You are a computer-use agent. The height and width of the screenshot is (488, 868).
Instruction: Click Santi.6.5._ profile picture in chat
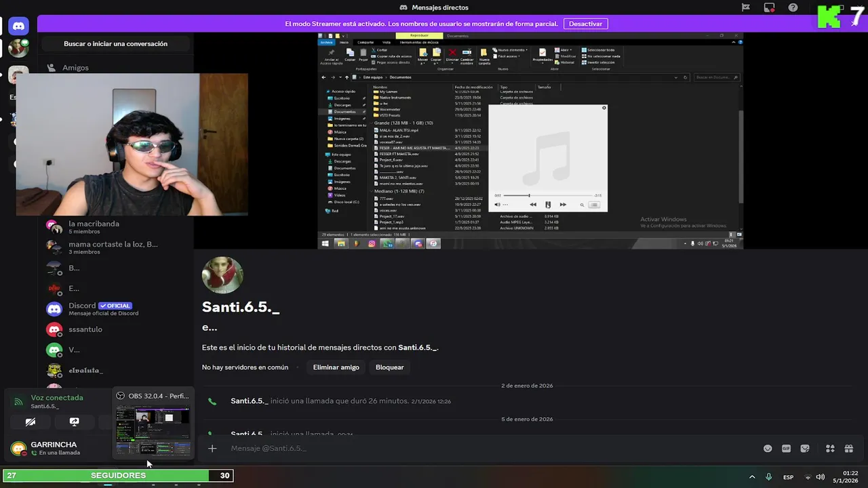click(222, 276)
